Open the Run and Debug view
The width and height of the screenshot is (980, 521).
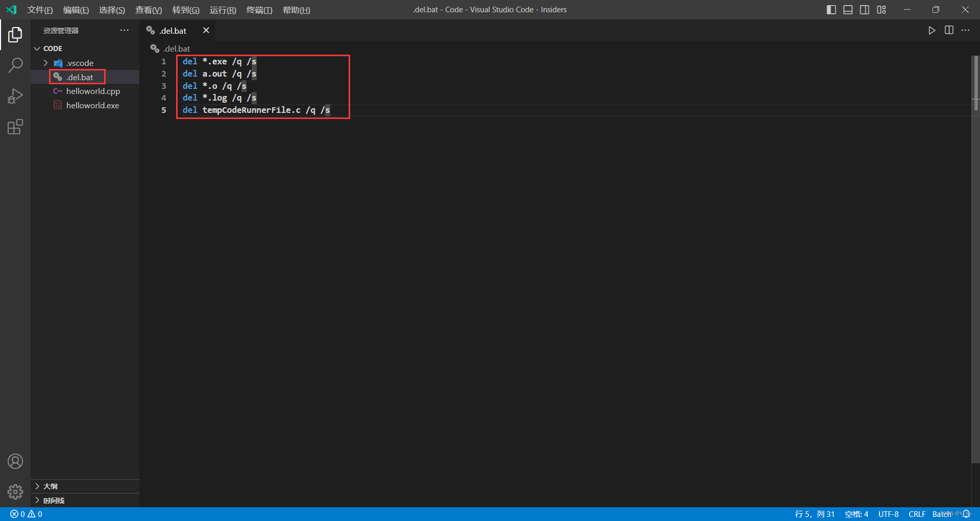pyautogui.click(x=15, y=96)
